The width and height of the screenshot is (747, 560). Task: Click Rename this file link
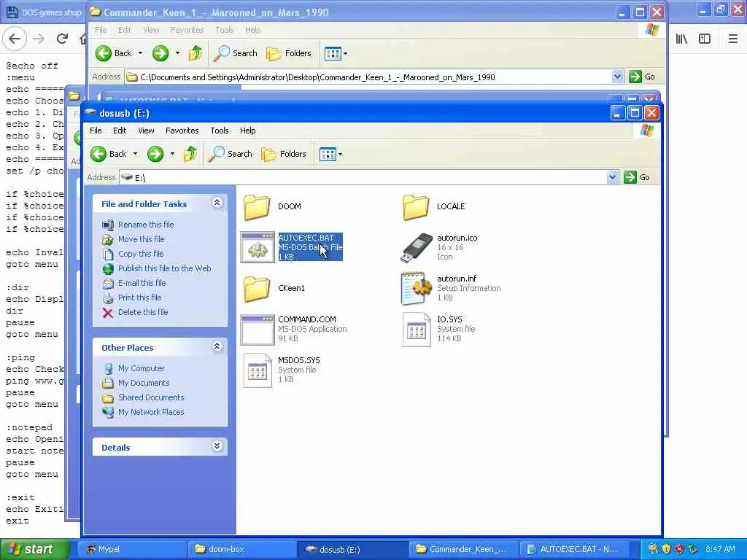pos(146,225)
